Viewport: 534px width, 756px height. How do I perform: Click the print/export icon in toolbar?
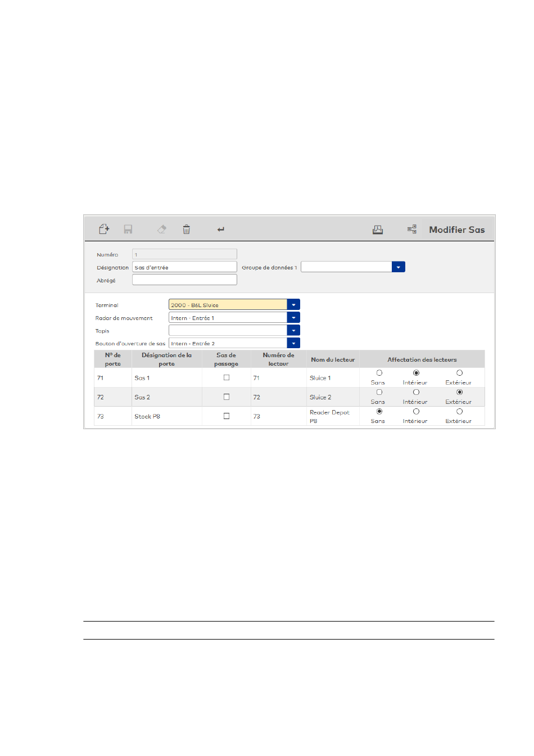coord(378,229)
